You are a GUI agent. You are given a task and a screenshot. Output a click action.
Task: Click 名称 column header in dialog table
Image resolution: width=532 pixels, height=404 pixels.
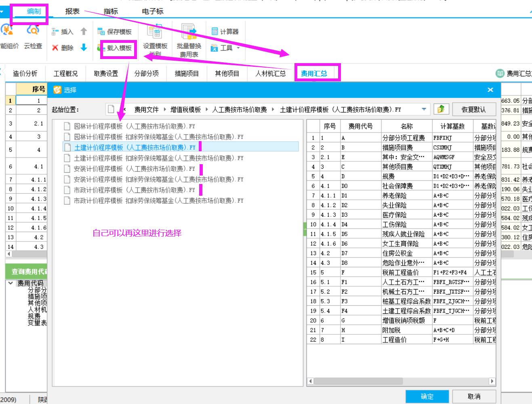tap(406, 126)
